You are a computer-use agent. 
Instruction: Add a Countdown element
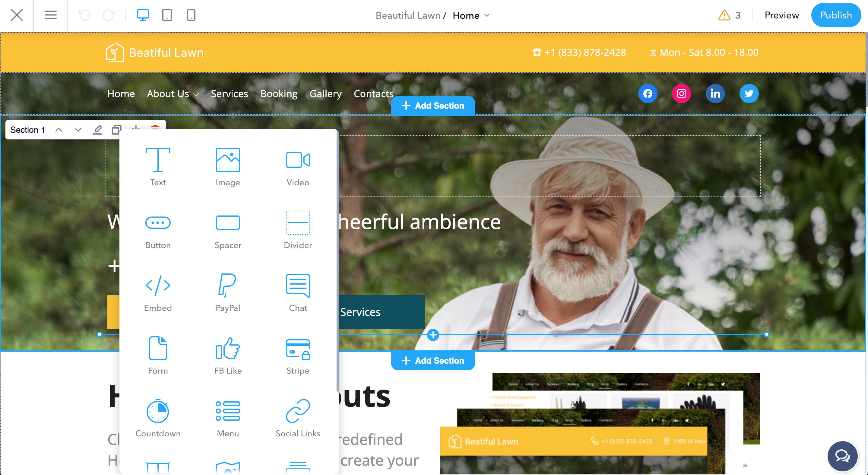coord(158,418)
